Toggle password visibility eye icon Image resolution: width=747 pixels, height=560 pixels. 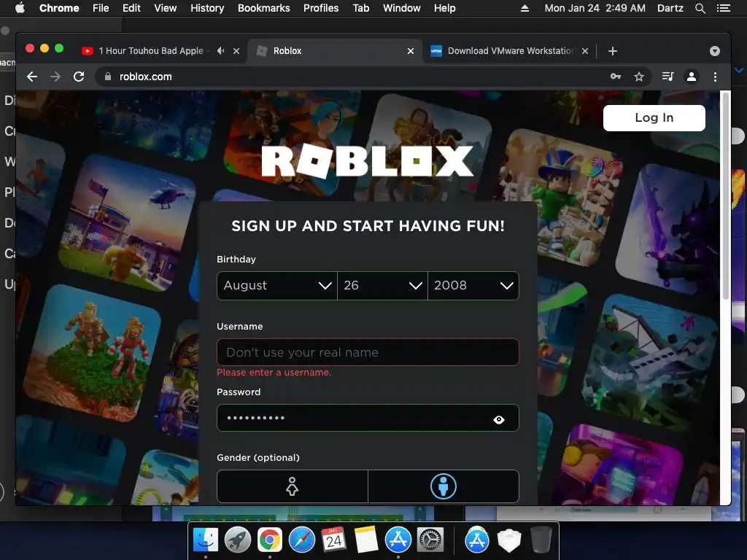499,419
